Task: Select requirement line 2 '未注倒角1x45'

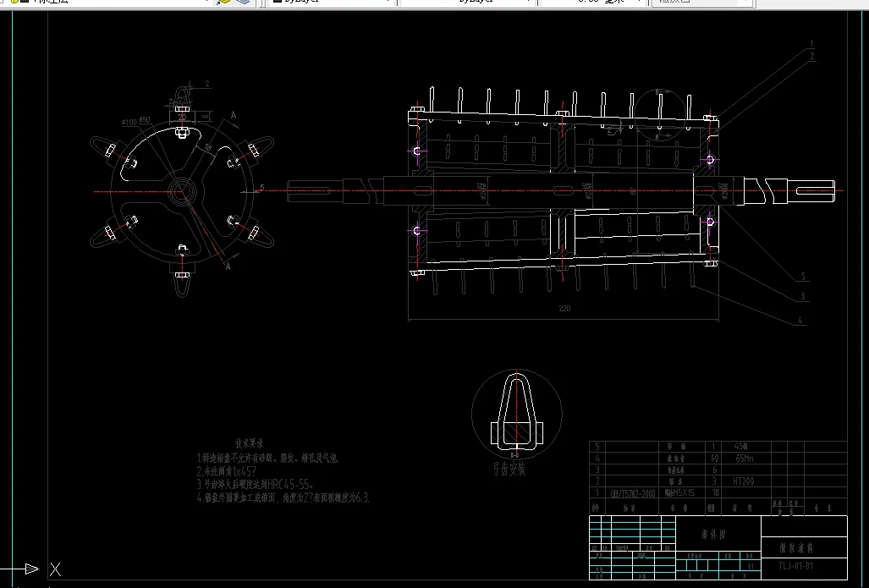Action: point(226,471)
